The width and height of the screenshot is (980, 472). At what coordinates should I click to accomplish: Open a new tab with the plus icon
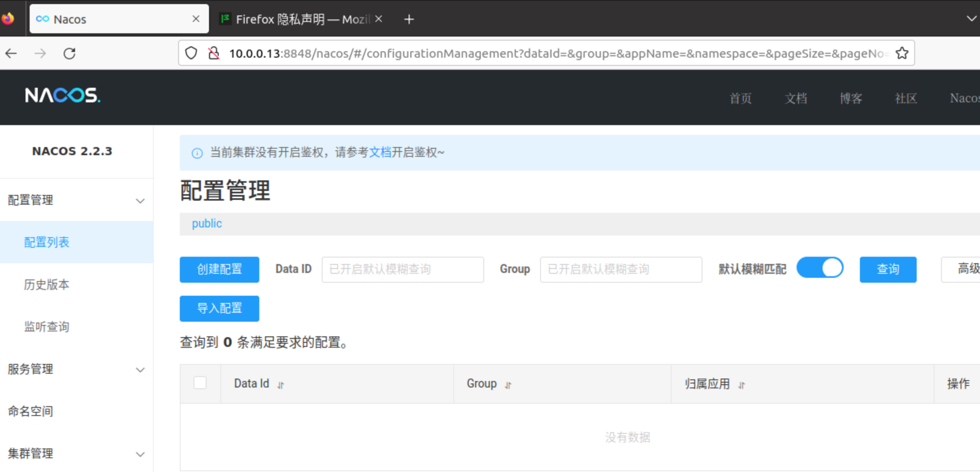click(409, 19)
